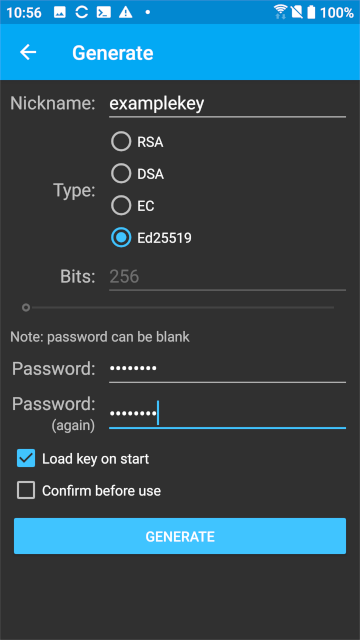Tap the back arrow icon
The width and height of the screenshot is (360, 640).
click(28, 52)
